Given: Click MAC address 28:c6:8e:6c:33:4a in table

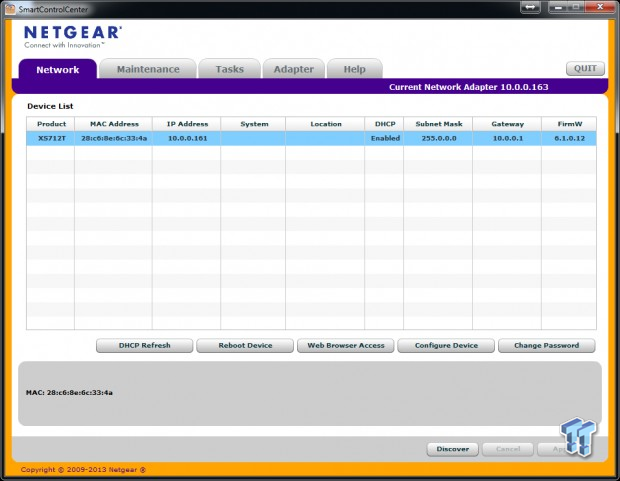Looking at the screenshot, I should coord(113,138).
